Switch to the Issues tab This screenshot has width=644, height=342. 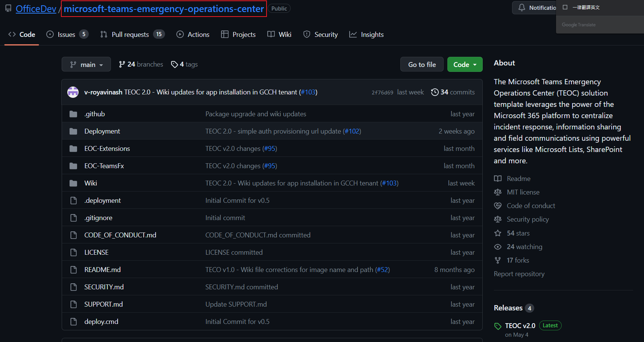67,35
